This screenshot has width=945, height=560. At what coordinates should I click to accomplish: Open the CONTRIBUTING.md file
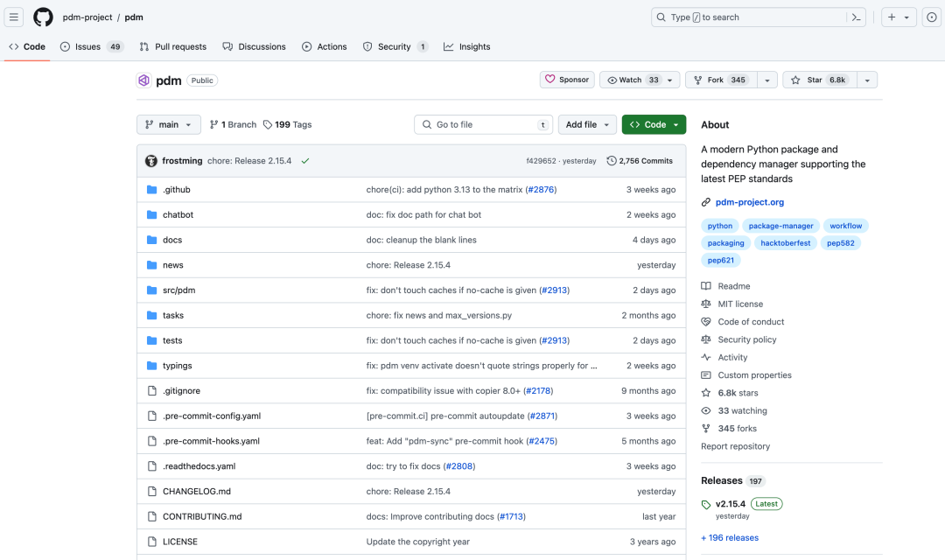(x=202, y=517)
